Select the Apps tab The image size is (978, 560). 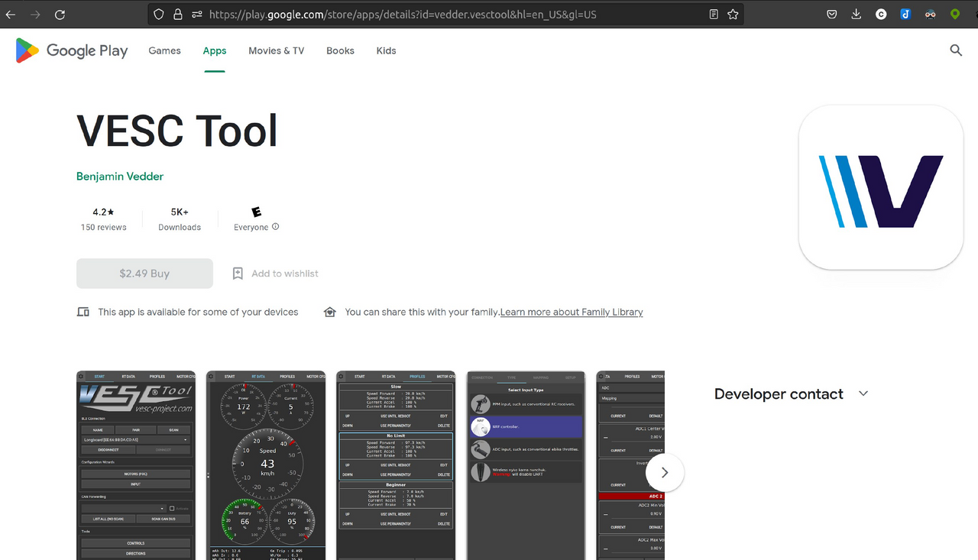coord(215,50)
